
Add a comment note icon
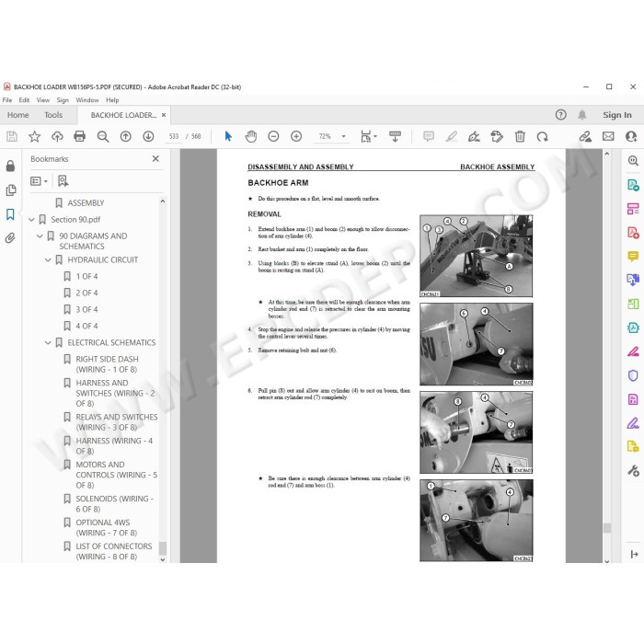(x=429, y=136)
